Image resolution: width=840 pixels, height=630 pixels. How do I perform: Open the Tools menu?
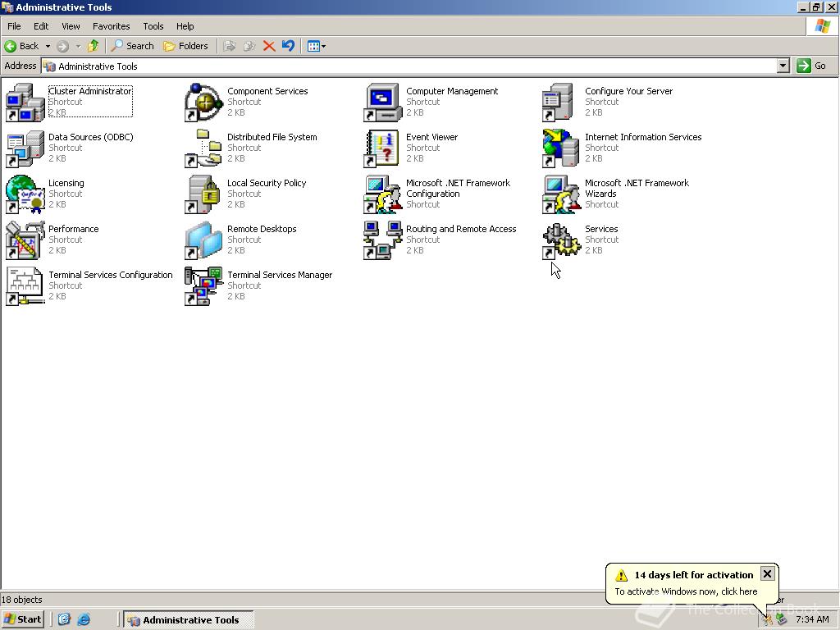point(153,26)
